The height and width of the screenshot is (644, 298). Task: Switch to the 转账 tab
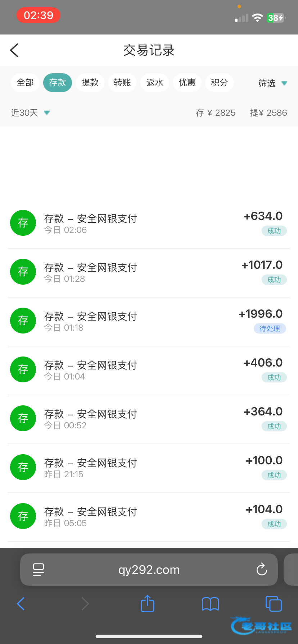(122, 83)
